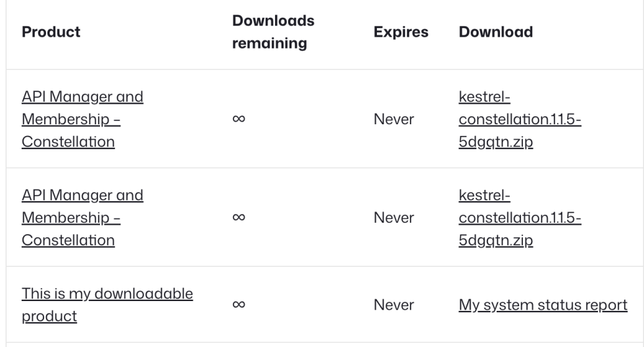Screen dimensions: 644x347
Task: Click the 'Downloads remaining' column header
Action: [x=273, y=32]
